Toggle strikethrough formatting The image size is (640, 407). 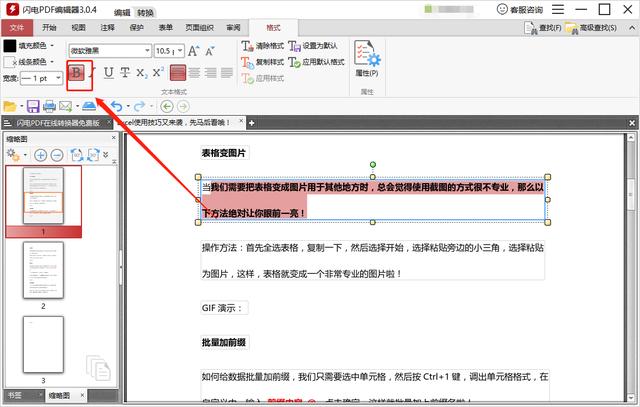[x=125, y=73]
